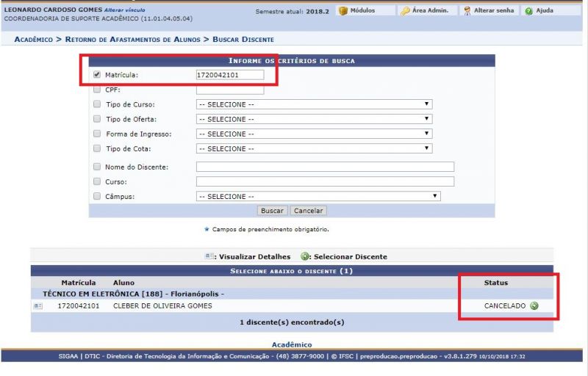Expand the Câmpus dropdown
Viewport: 588px width, 376px height.
pos(318,196)
